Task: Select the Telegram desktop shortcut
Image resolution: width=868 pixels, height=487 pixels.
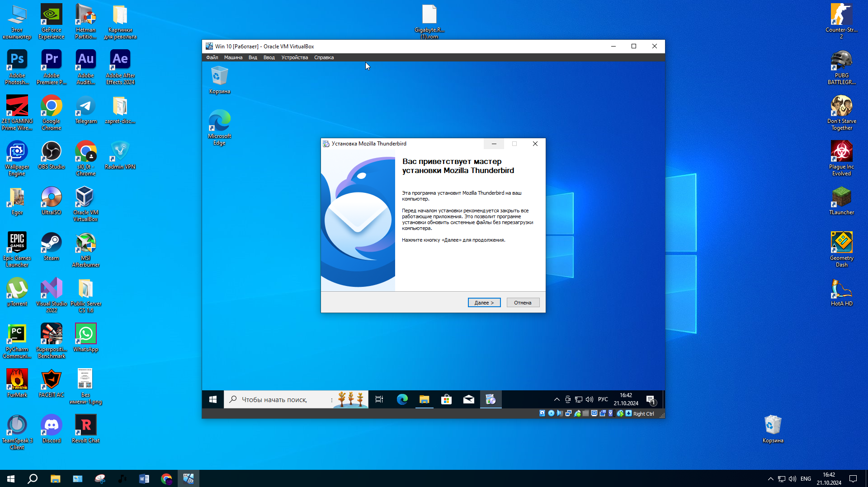Action: pyautogui.click(x=85, y=109)
